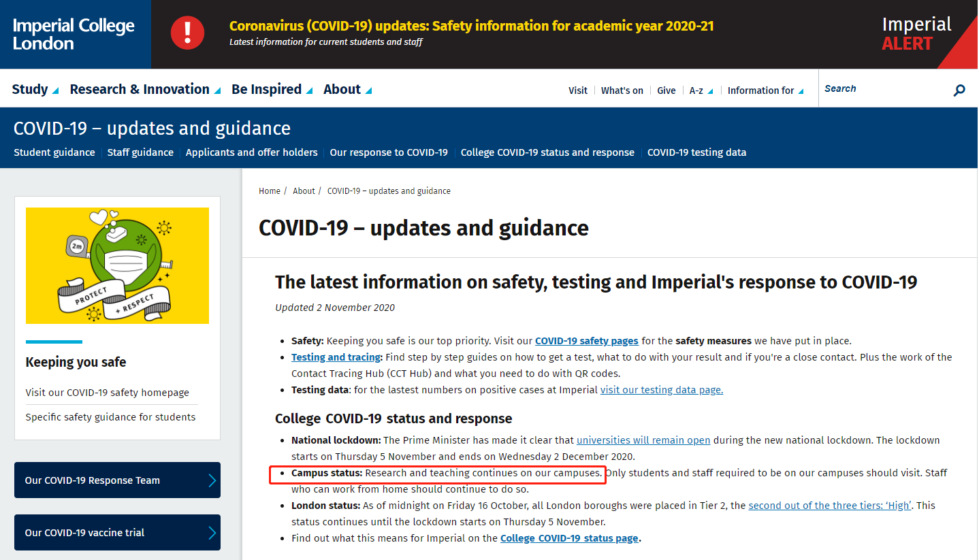Go to Staff guidance section
The image size is (979, 560).
click(x=140, y=152)
